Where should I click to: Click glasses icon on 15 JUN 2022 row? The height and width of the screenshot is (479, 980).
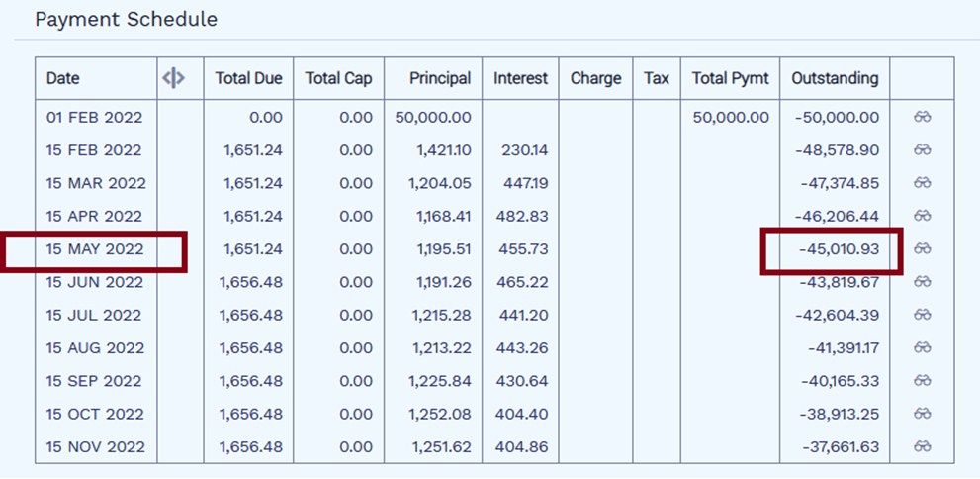[922, 282]
